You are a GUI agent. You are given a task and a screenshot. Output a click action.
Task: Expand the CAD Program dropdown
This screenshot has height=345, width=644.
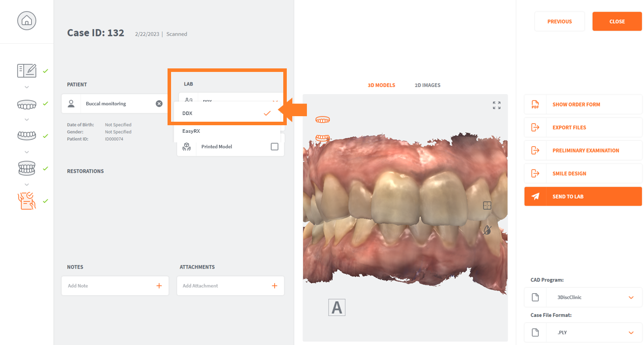tap(631, 298)
